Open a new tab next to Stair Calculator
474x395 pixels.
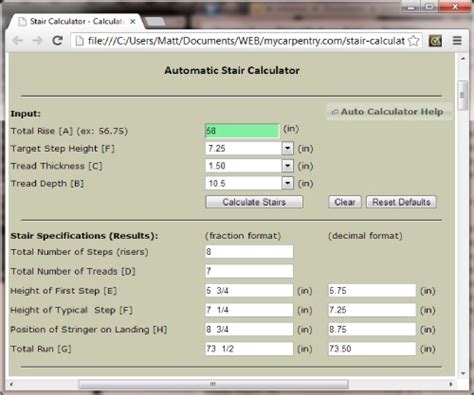coord(155,22)
